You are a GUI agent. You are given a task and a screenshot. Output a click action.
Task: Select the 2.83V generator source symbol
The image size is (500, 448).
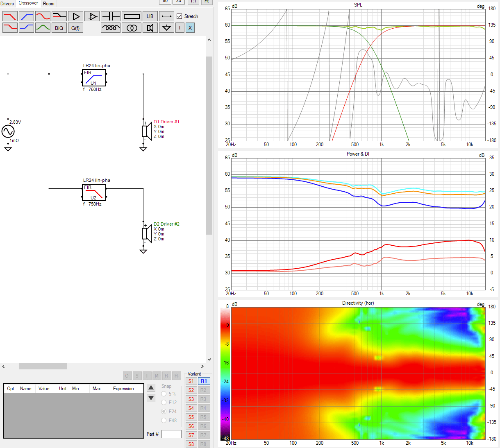8,131
